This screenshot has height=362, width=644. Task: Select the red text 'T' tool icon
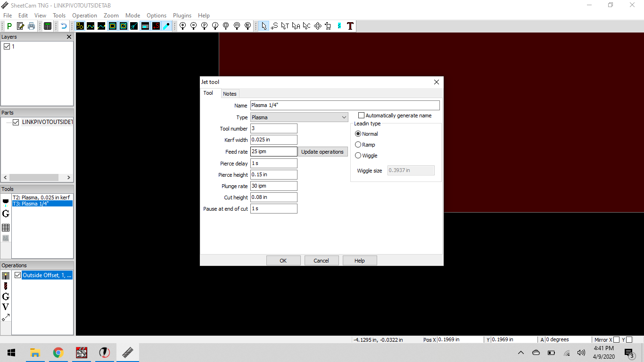350,26
